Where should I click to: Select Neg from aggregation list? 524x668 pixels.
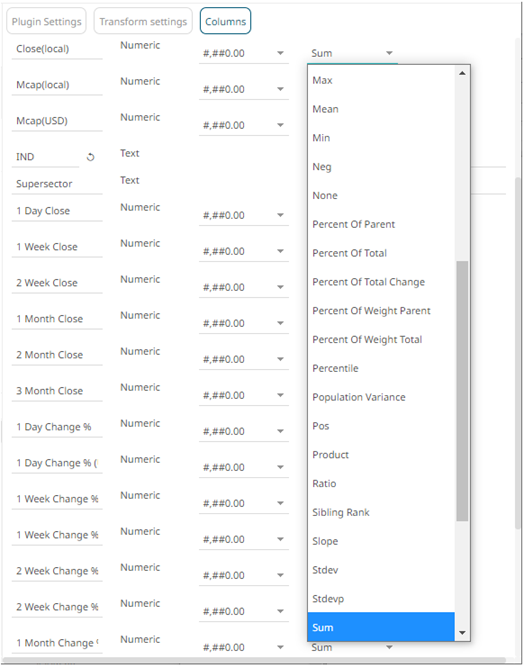coord(381,167)
